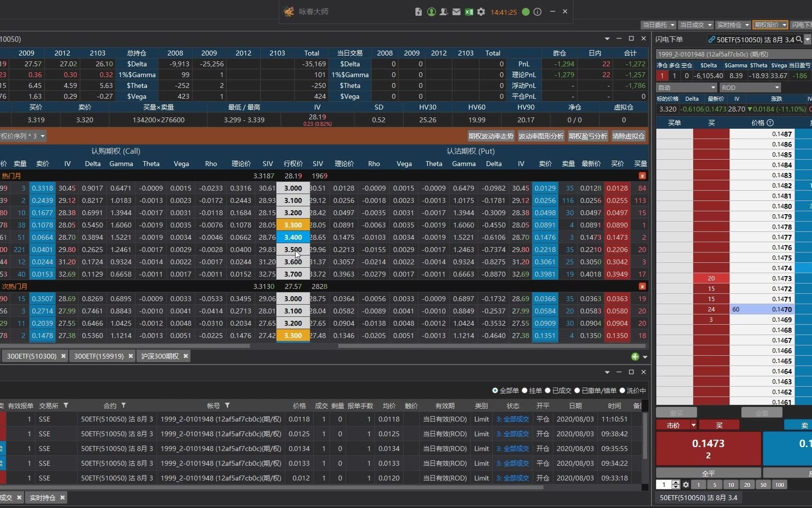Switch to the 实时持仓 bottom tab
The width and height of the screenshot is (812, 508).
(x=43, y=498)
